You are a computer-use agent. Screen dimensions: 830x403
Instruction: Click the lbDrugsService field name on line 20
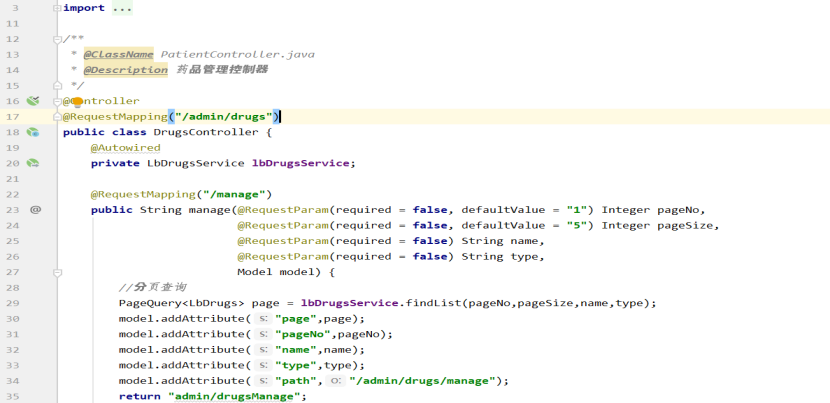[x=300, y=163]
